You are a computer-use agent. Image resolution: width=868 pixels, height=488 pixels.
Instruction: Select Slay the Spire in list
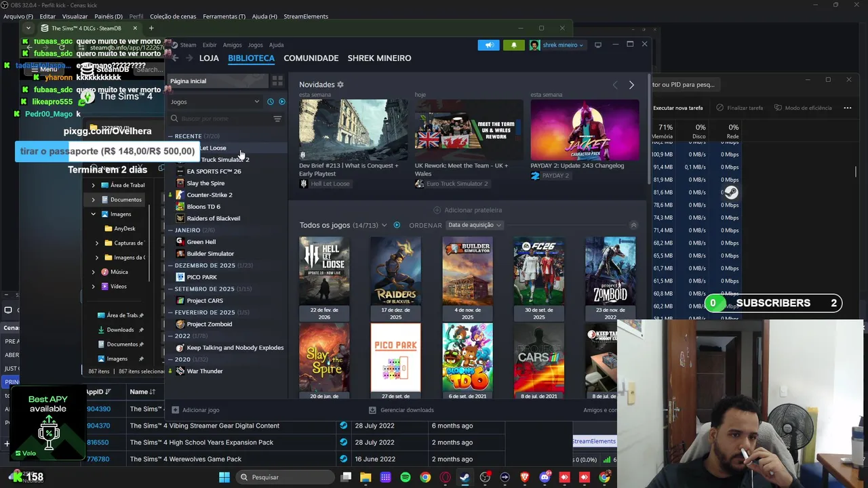(205, 183)
